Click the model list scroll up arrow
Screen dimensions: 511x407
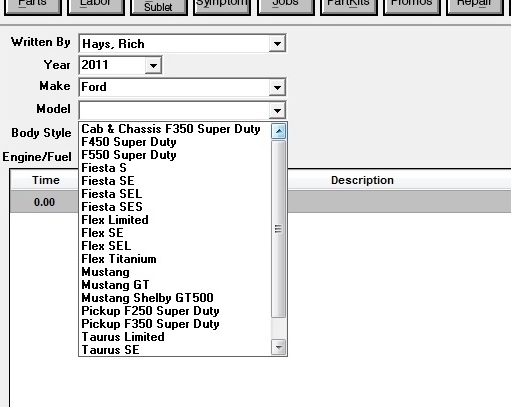pyautogui.click(x=279, y=131)
